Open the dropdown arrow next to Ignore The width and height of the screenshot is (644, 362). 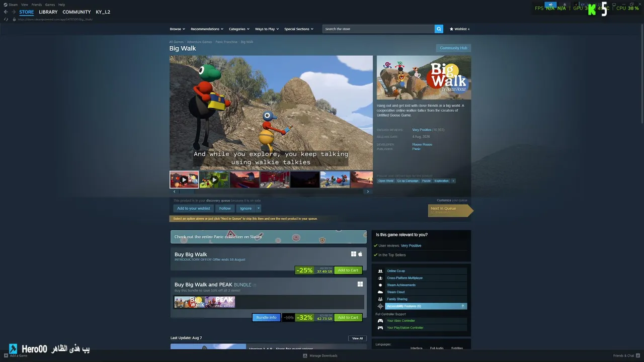pyautogui.click(x=259, y=208)
